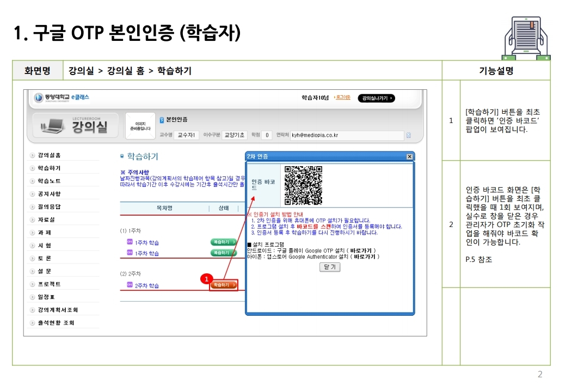Viewport: 566px width, 392px height.
Task: Click the edit icon beside the contact email
Action: coord(408,135)
